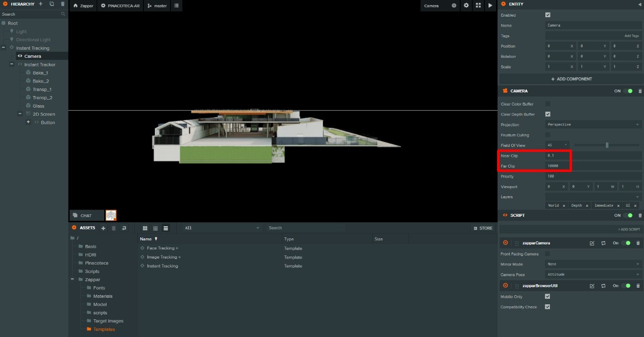Add a new entity in Hierarchy panel
644x337 pixels.
coord(41,4)
